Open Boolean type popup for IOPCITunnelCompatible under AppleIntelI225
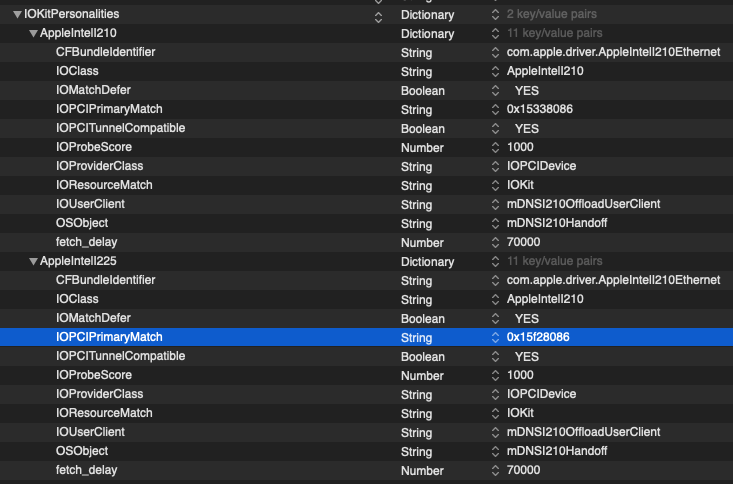This screenshot has width=733, height=484. pyautogui.click(x=495, y=356)
